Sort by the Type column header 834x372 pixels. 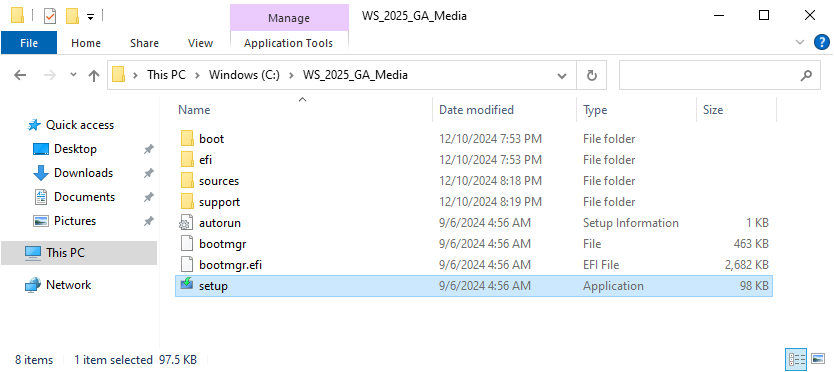click(x=595, y=110)
